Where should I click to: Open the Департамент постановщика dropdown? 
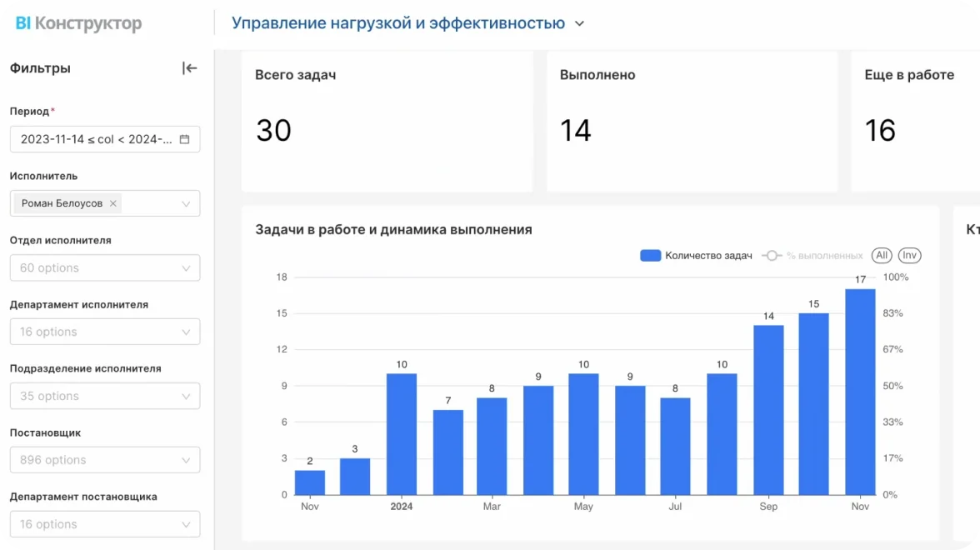105,523
